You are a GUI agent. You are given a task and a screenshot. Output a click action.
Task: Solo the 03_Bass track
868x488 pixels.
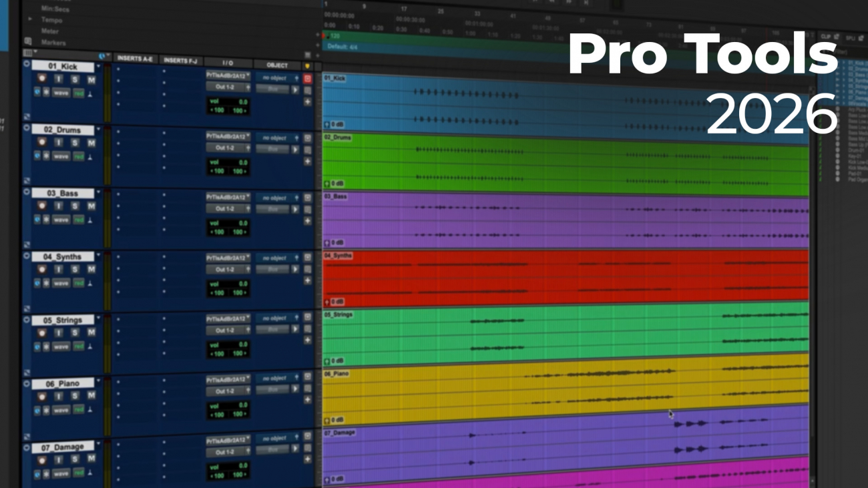[75, 206]
